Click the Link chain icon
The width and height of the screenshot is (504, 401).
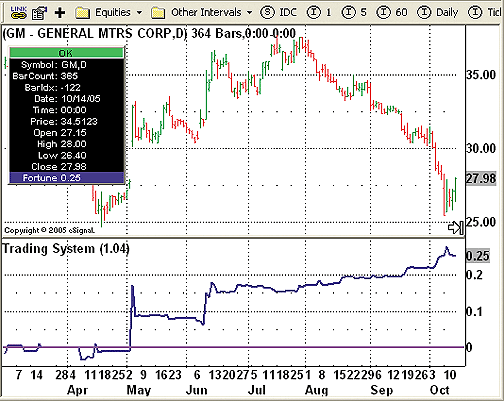point(18,13)
